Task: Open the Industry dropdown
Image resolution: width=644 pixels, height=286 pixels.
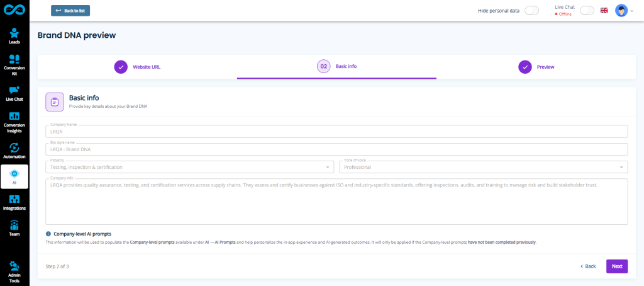Action: point(189,167)
